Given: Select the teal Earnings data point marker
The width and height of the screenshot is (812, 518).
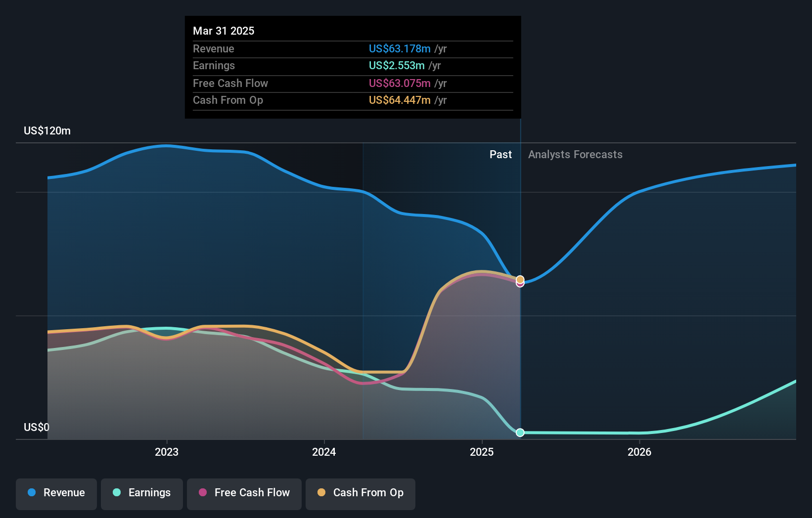Looking at the screenshot, I should pos(520,432).
